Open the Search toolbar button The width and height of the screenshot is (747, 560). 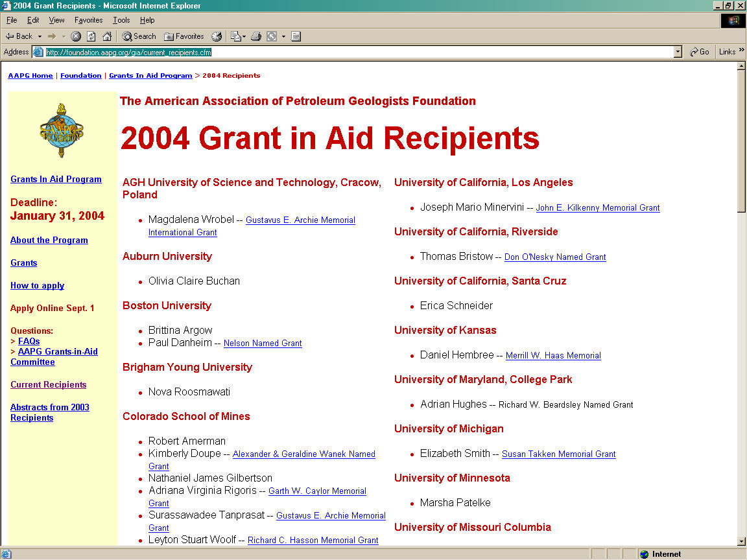point(139,36)
